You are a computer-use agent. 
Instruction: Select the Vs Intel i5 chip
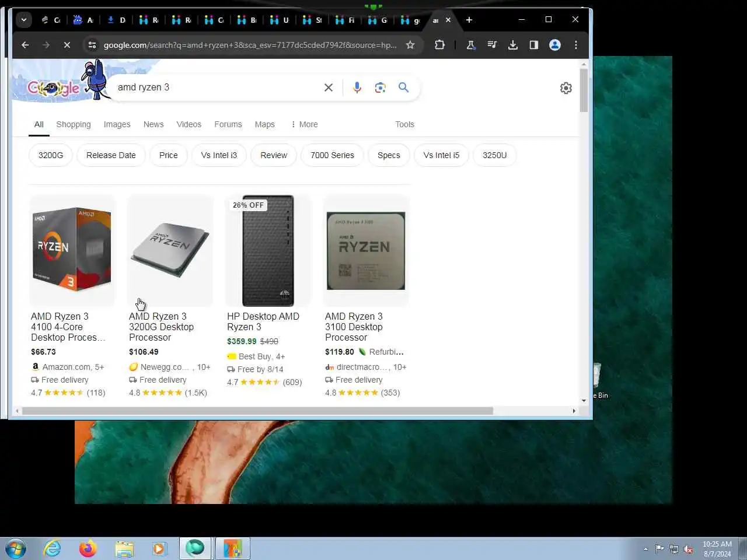441,155
